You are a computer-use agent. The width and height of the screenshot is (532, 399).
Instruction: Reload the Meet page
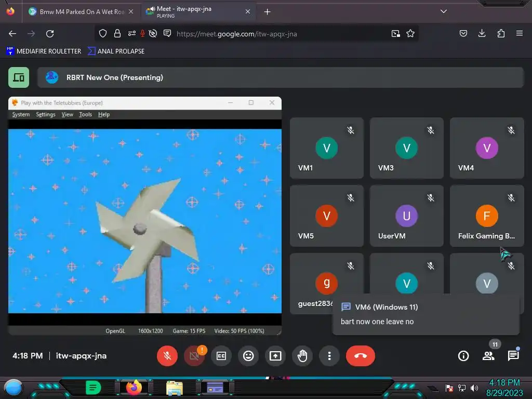[x=50, y=34]
